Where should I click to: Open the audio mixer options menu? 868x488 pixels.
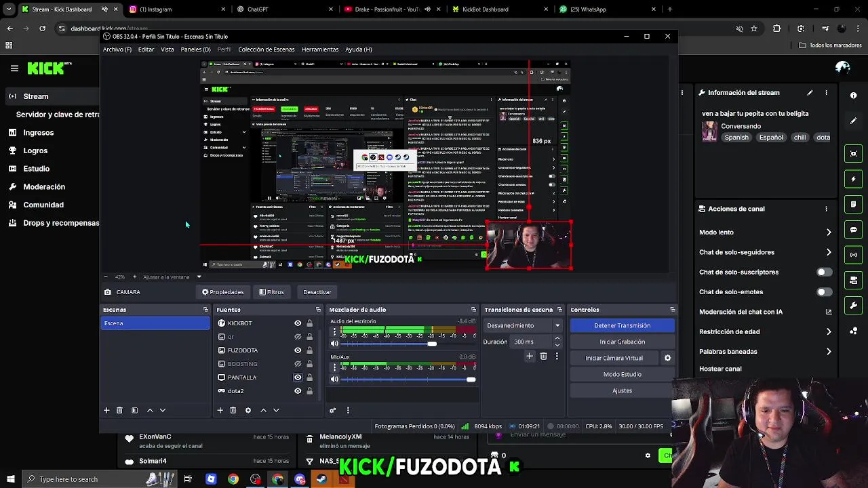348,410
